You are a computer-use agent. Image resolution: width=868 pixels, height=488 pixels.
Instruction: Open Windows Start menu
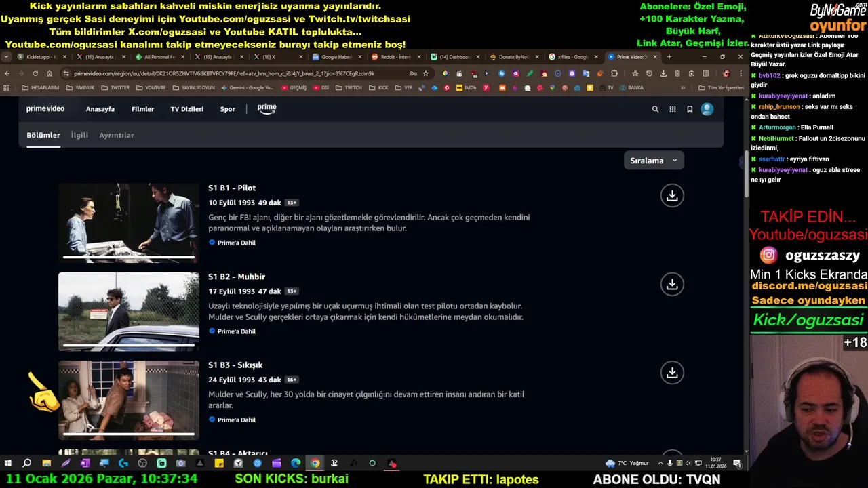(x=8, y=464)
